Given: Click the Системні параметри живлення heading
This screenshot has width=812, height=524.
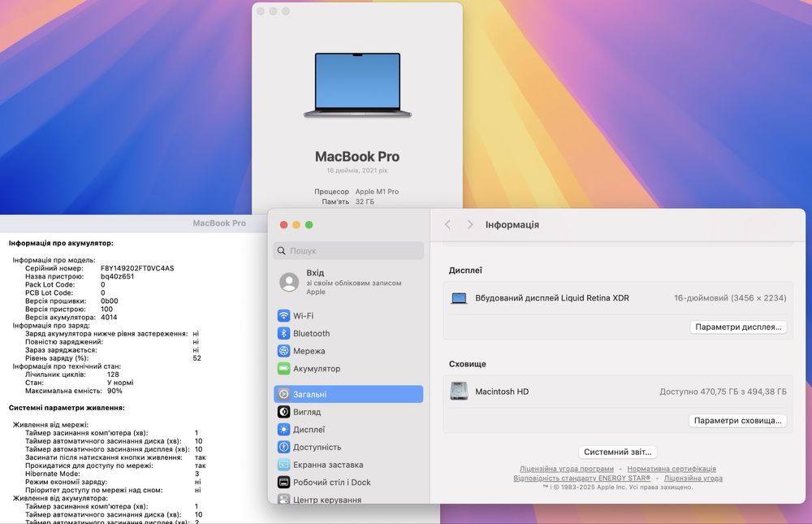Looking at the screenshot, I should (x=67, y=408).
